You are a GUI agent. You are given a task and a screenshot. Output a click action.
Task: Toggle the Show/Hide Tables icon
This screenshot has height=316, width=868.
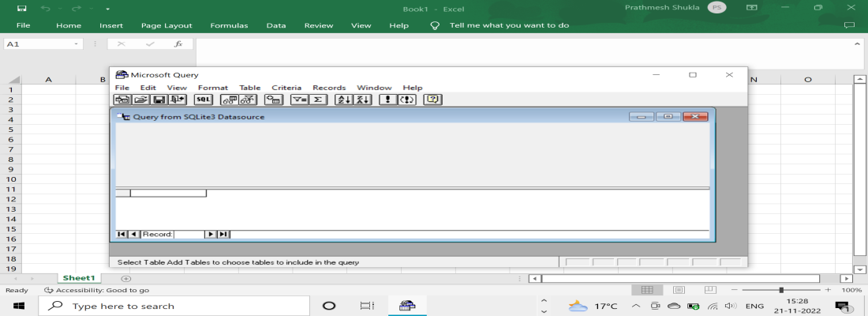(x=229, y=100)
